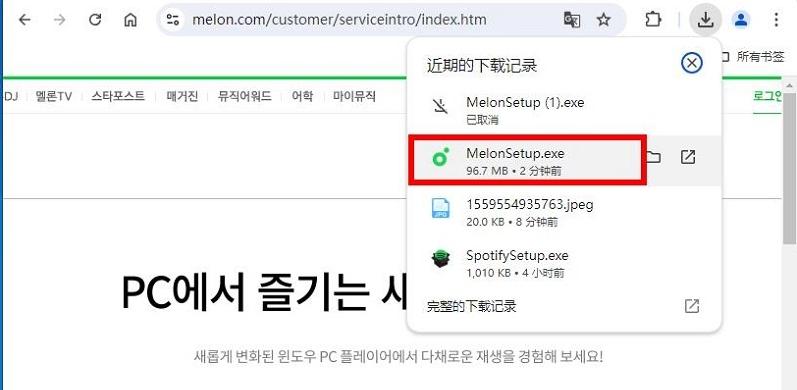Show MelonSetup.exe in folder

click(x=653, y=158)
